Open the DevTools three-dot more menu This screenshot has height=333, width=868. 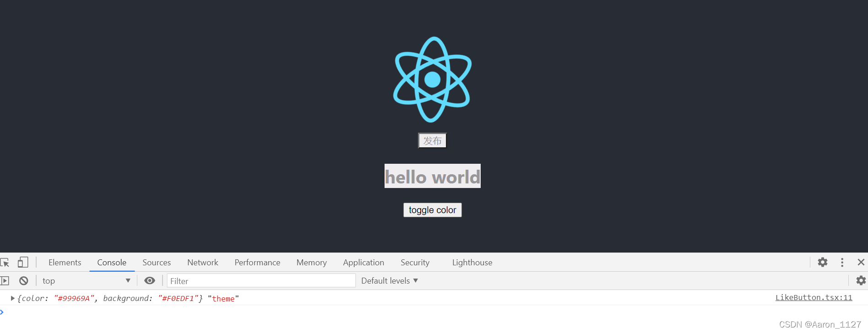coord(842,262)
